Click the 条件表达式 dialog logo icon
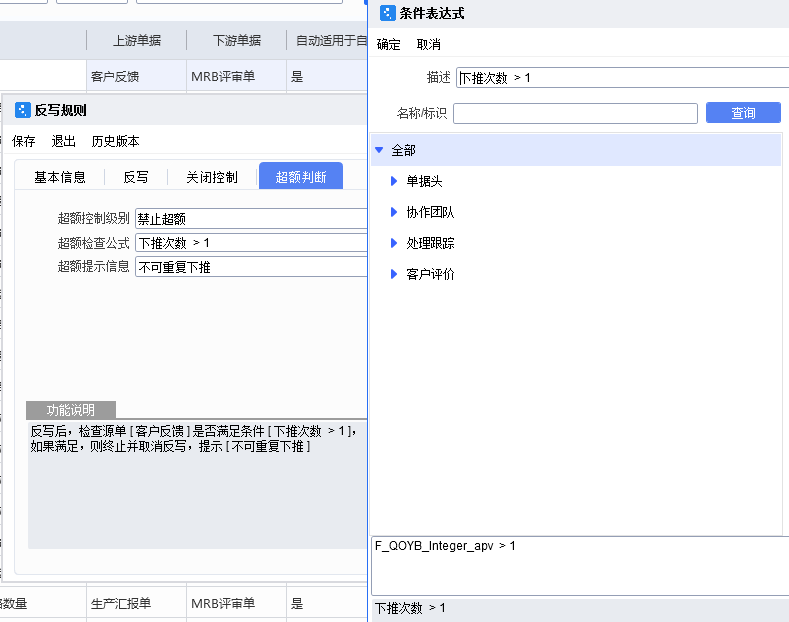This screenshot has width=789, height=622. point(388,14)
